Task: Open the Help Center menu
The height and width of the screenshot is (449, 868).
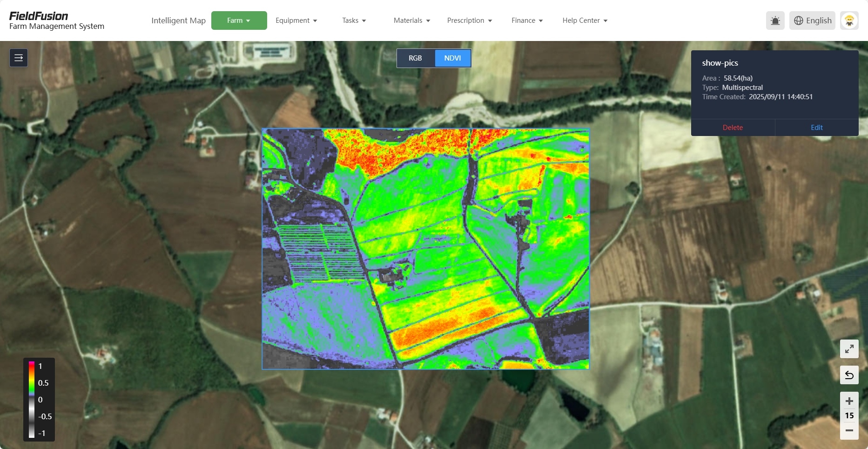Action: [x=585, y=20]
